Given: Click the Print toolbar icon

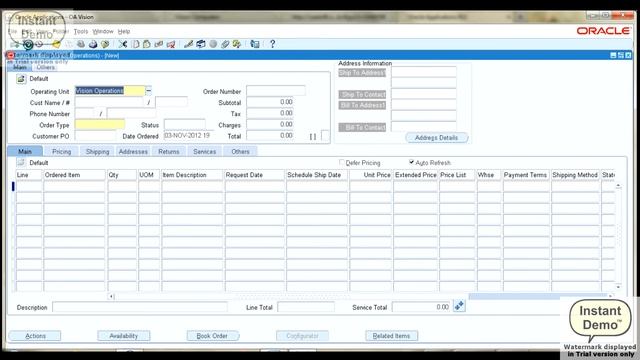Looking at the screenshot, I should (x=93, y=44).
